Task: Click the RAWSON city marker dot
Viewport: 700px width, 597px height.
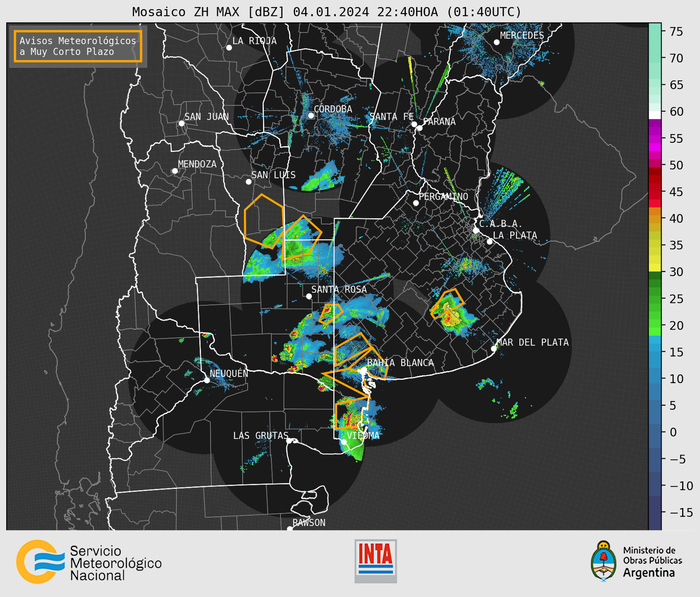Action: (x=290, y=529)
